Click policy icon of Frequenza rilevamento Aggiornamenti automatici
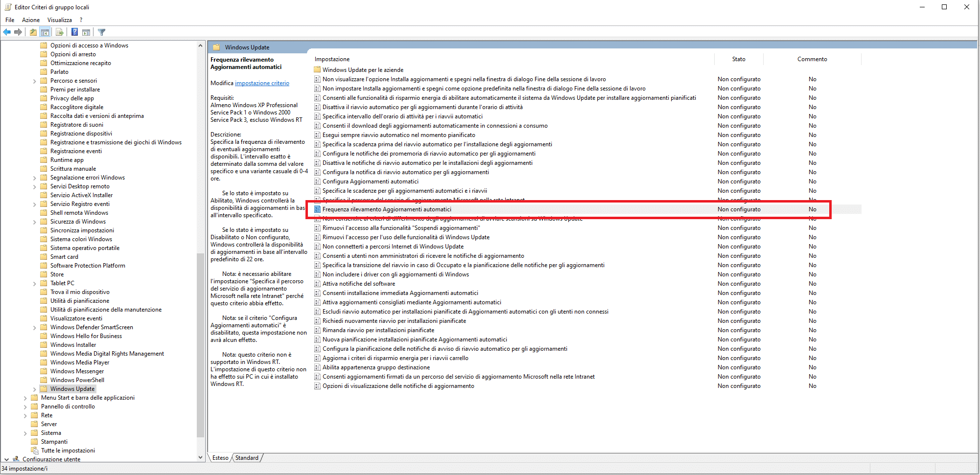Image resolution: width=980 pixels, height=475 pixels. click(x=317, y=209)
